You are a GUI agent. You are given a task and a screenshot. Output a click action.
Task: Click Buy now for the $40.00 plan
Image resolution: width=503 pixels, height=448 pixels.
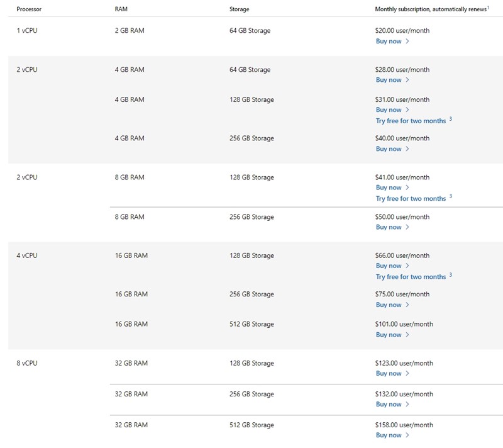[x=389, y=149]
